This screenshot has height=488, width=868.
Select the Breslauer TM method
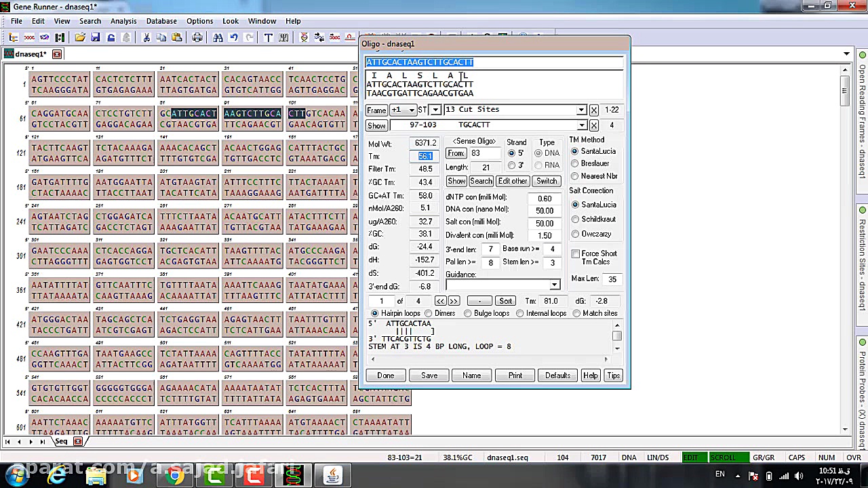point(575,163)
